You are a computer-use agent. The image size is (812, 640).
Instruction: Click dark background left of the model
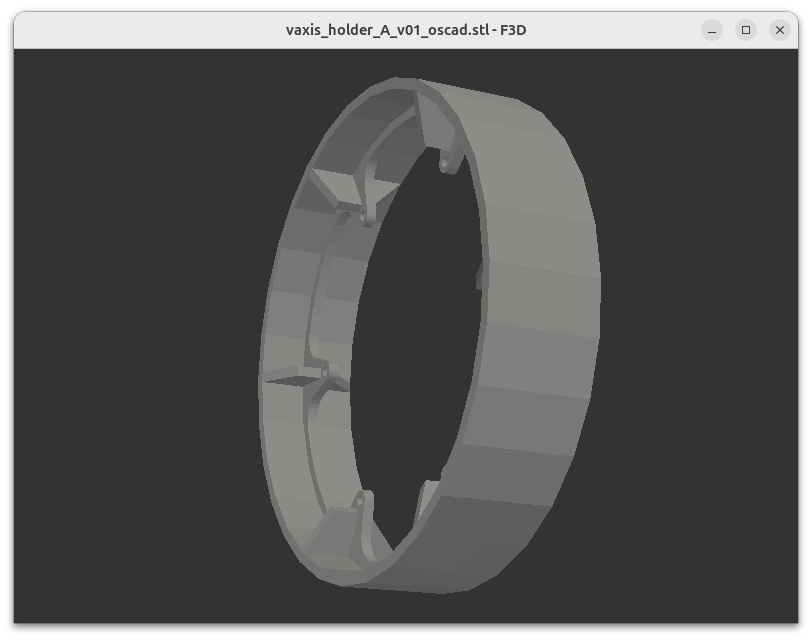coord(130,330)
